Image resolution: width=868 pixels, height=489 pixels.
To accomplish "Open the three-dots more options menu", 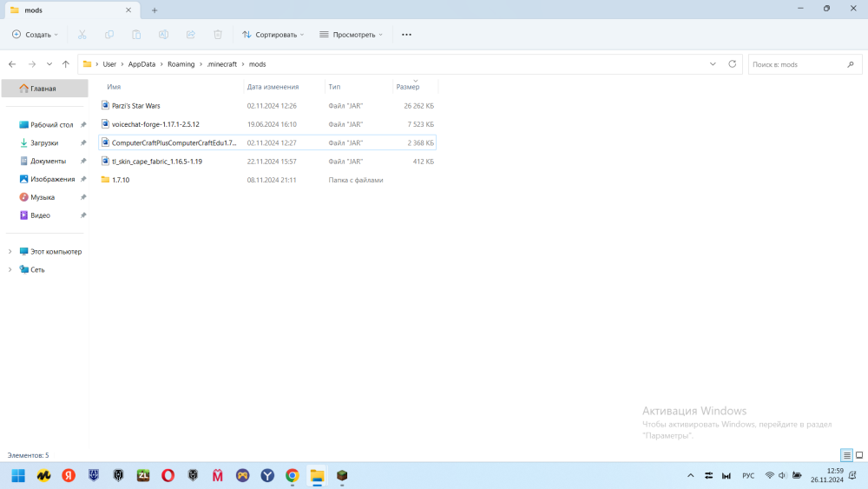I will (406, 35).
